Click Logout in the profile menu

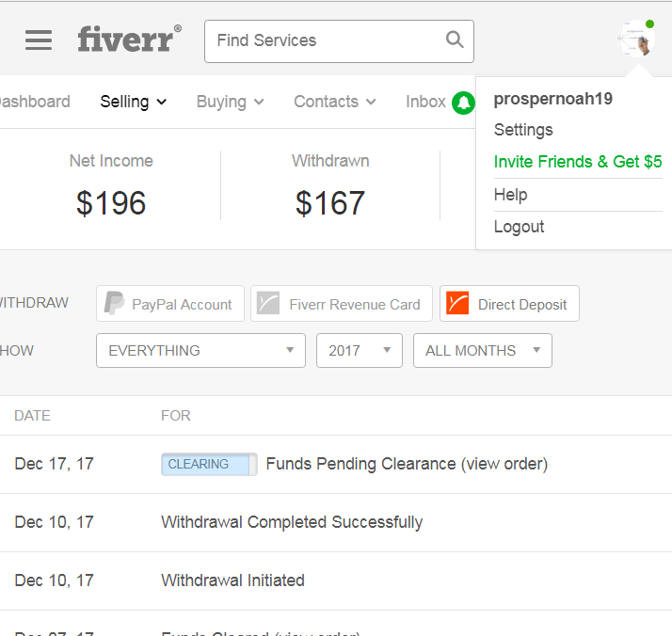pos(519,227)
